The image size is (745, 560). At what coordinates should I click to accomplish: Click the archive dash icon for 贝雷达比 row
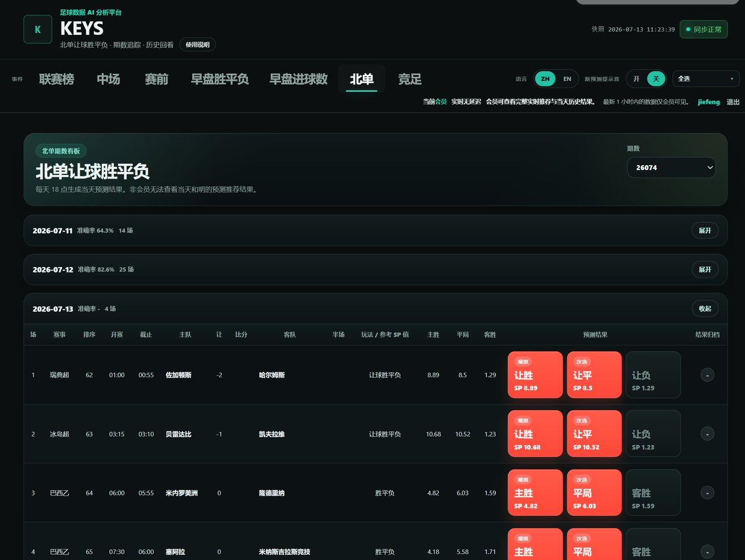click(707, 434)
